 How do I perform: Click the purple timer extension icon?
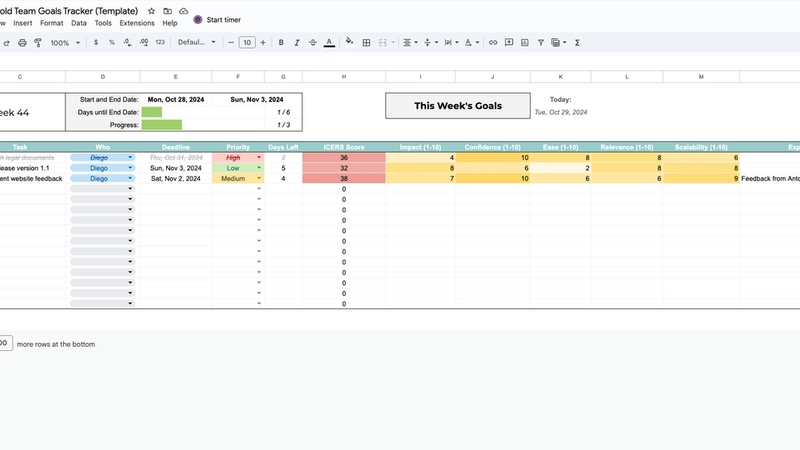[198, 20]
